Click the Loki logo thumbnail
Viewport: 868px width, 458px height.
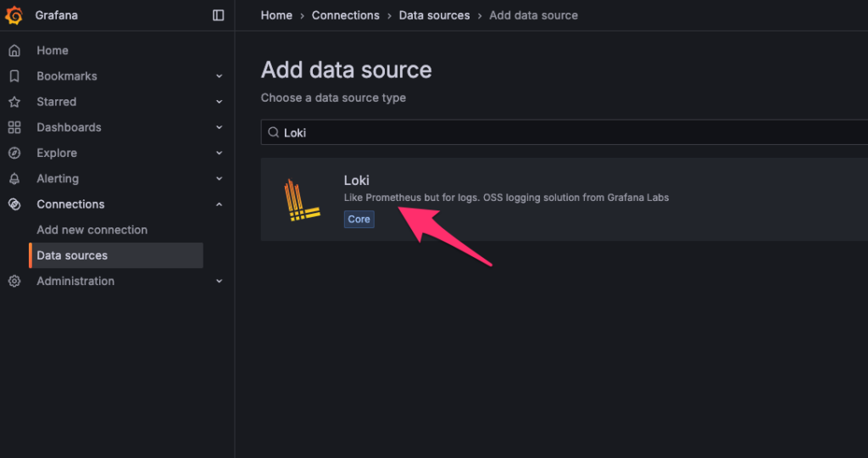point(302,200)
